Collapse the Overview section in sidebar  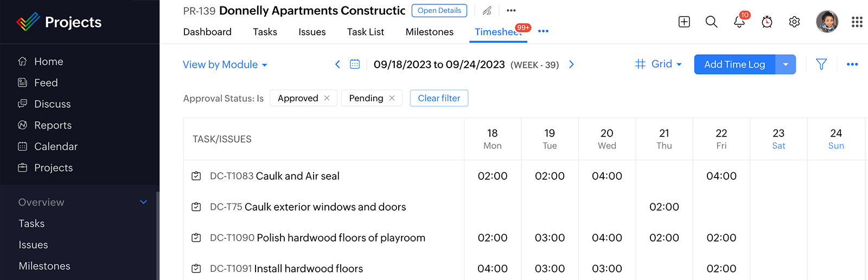coord(143,202)
